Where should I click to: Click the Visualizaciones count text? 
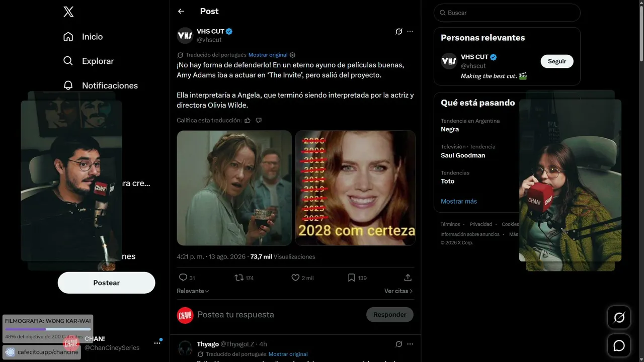click(283, 256)
